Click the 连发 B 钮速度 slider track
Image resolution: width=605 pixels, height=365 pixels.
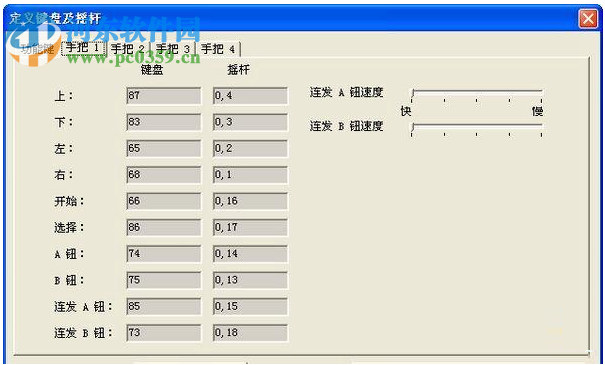(x=477, y=126)
